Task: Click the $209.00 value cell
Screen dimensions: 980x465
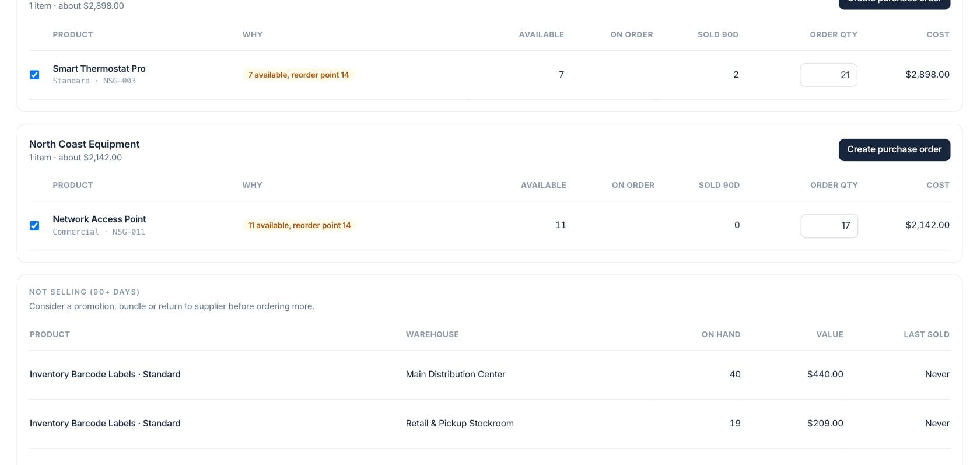Action: 825,424
